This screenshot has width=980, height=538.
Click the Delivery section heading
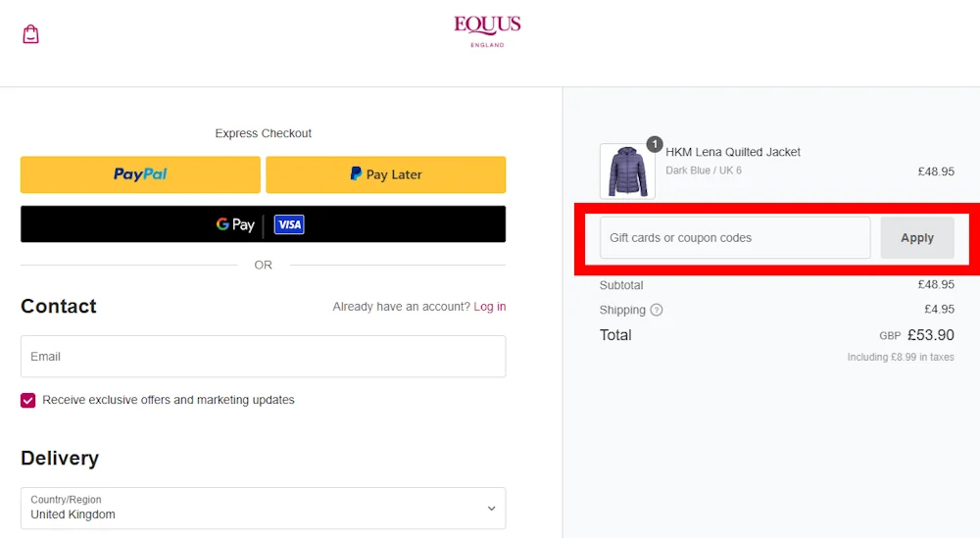(60, 458)
